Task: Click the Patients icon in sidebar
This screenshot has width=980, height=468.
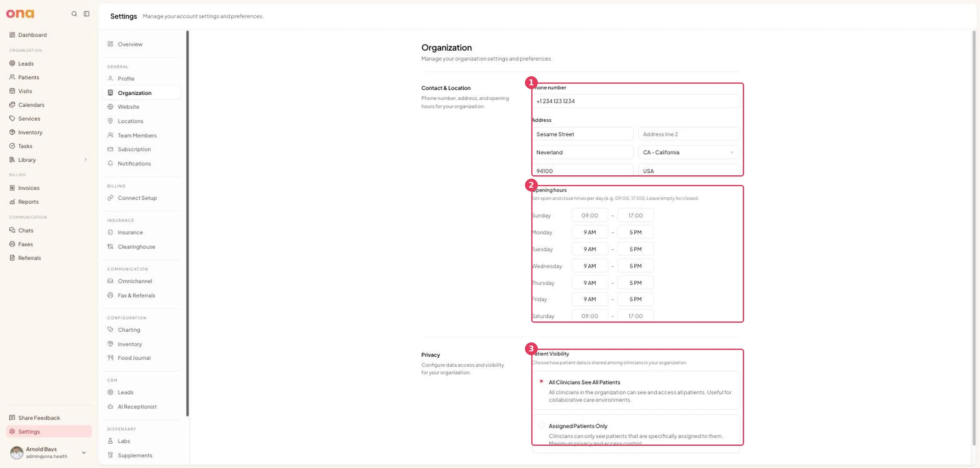Action: pyautogui.click(x=12, y=77)
